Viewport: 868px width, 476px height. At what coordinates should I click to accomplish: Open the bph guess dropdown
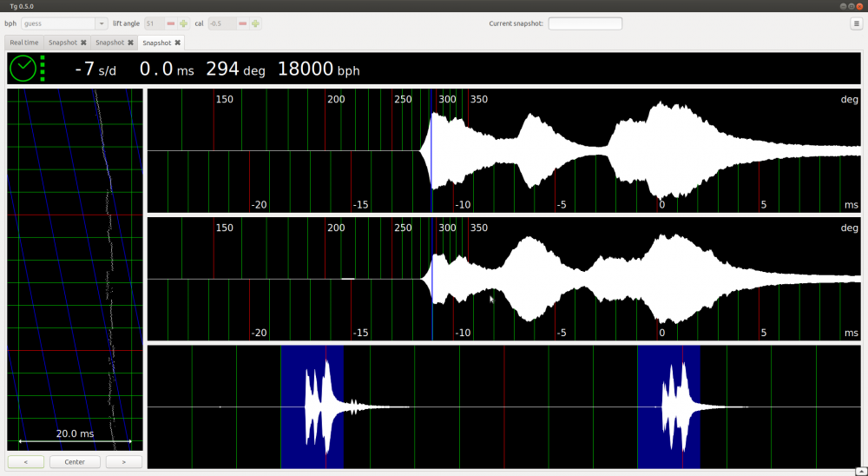pos(64,23)
